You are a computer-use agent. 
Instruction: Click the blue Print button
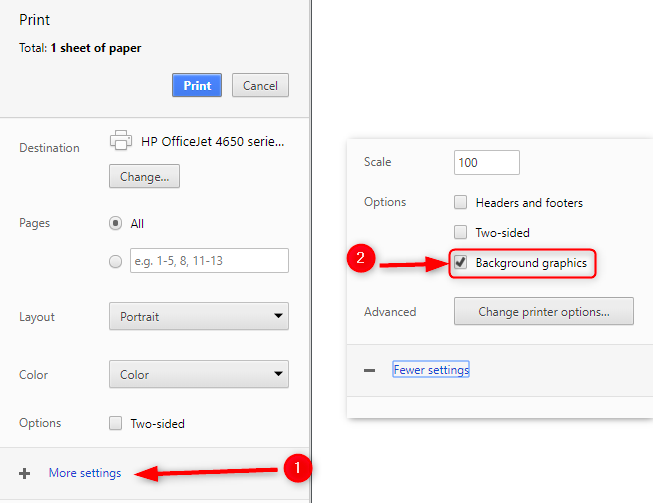(x=197, y=85)
